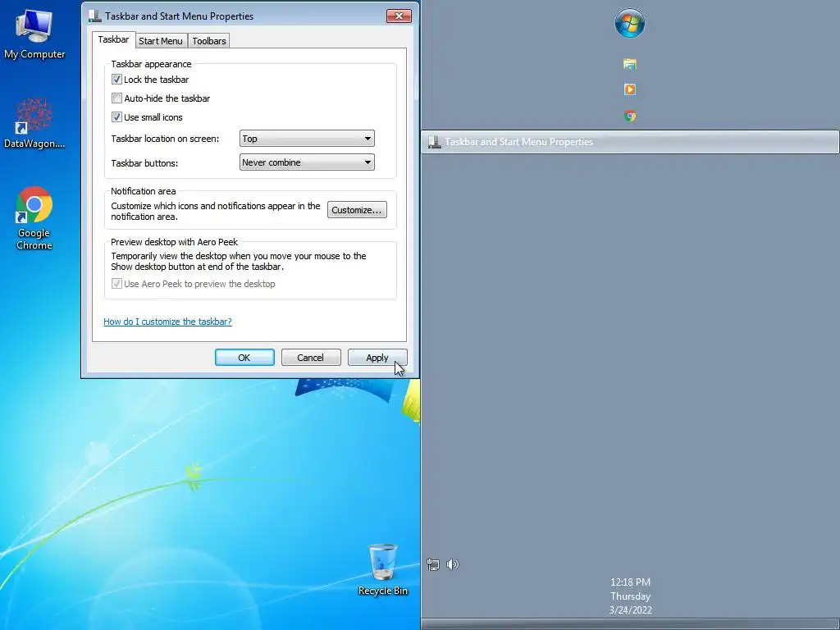This screenshot has width=840, height=630.
Task: Click the Taskbar Properties taskbar button
Action: coord(630,142)
